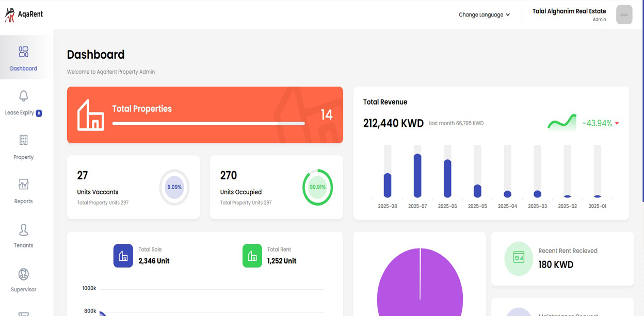Click the 1000k axis label
This screenshot has height=316, width=644.
pos(89,288)
